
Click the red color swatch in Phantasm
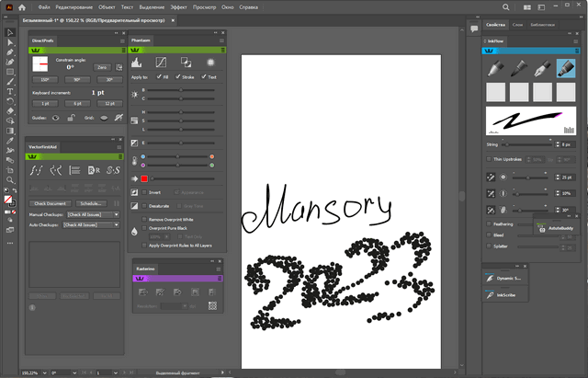(144, 178)
